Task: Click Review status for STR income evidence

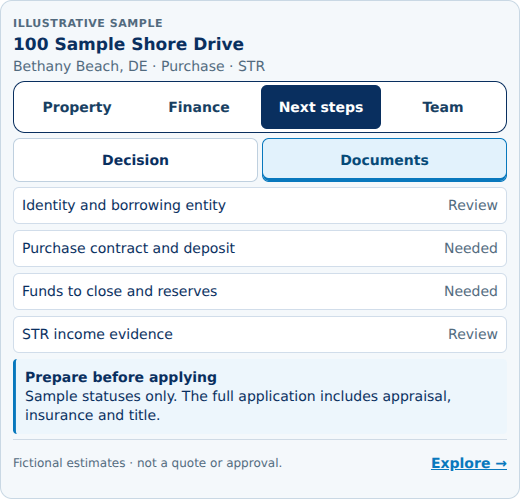Action: click(473, 334)
